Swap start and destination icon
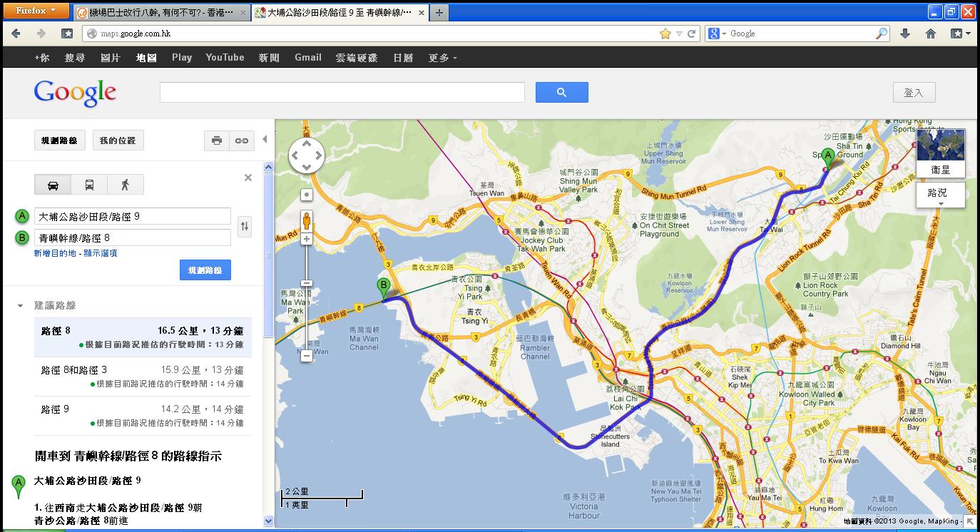Screen dimensions: 980x532 245,227
